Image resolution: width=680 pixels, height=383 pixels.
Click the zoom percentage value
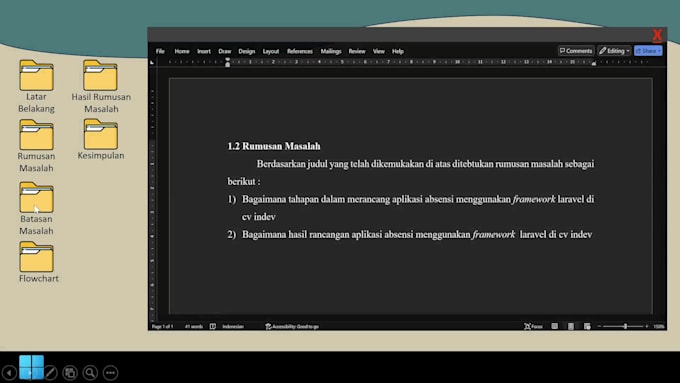tap(659, 326)
